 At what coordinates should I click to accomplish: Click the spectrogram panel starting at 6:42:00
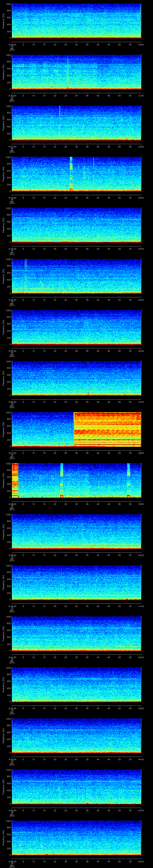point(76,685)
